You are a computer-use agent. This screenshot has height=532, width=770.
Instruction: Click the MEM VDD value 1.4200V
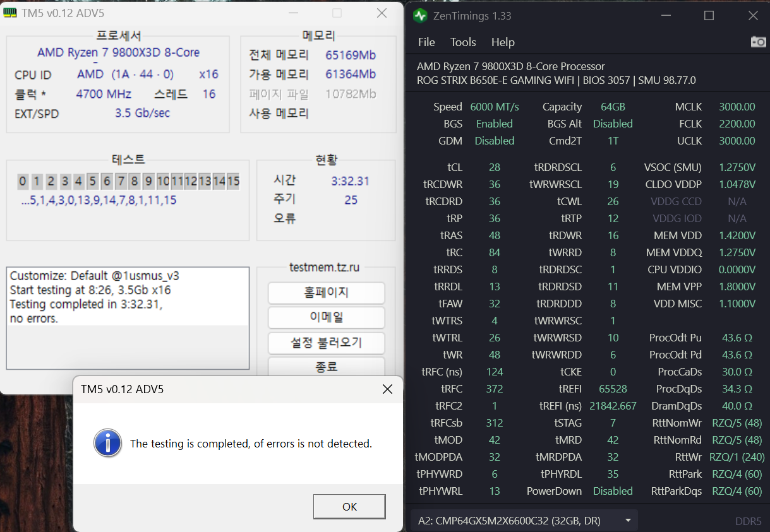click(737, 235)
